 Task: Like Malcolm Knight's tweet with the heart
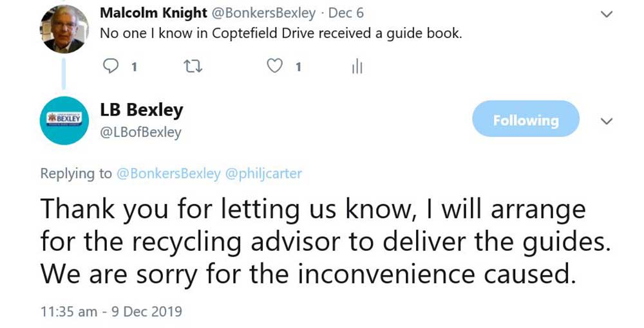(275, 66)
